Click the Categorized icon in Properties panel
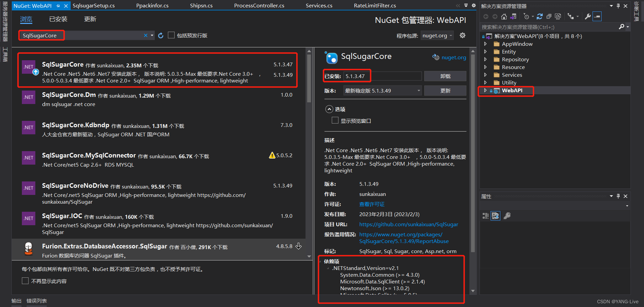Viewport: 644px width, 307px height. pos(486,216)
